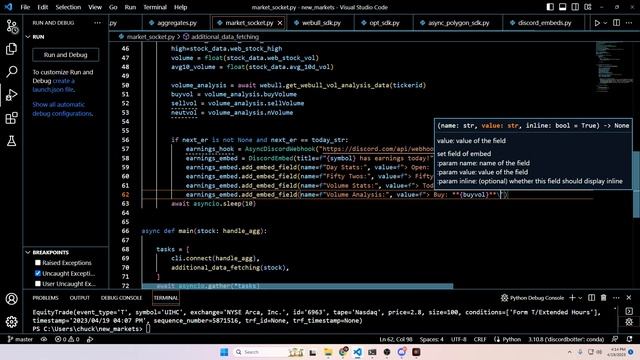Open Run and Debug views ellipsis

(x=97, y=23)
